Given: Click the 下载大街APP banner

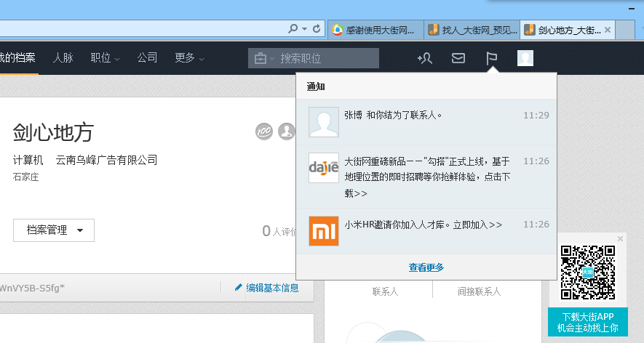Looking at the screenshot, I should pyautogui.click(x=588, y=322).
